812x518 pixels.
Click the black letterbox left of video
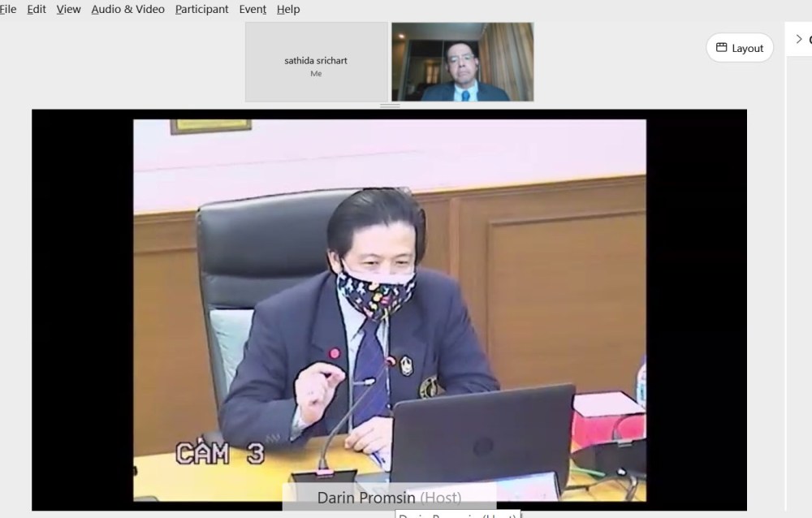pos(81,309)
